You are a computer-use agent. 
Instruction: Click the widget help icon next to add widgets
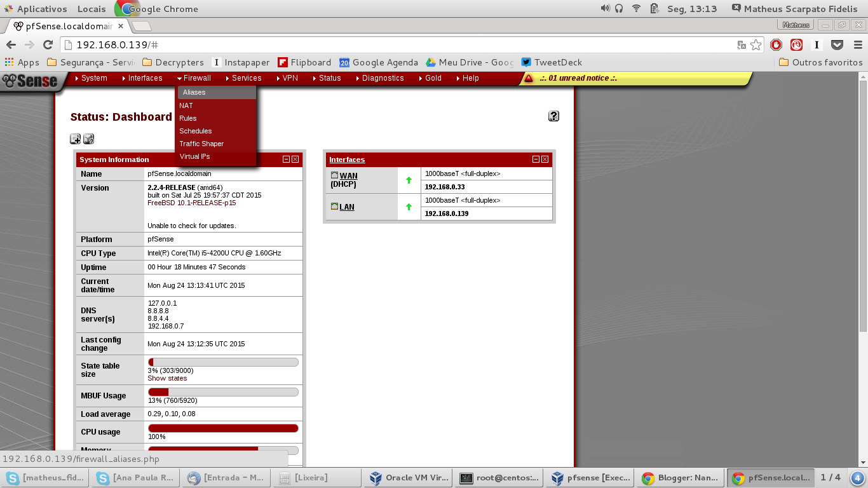pyautogui.click(x=88, y=139)
